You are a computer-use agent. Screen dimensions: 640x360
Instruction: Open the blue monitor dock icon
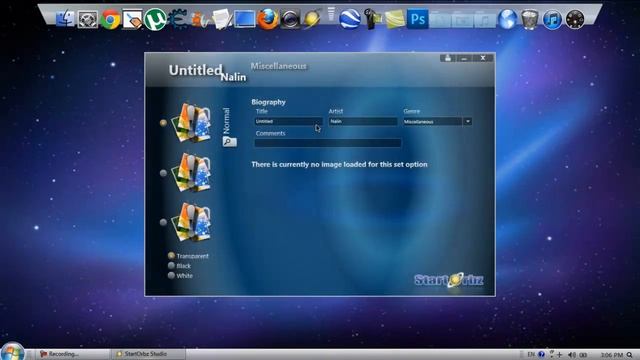pos(245,19)
